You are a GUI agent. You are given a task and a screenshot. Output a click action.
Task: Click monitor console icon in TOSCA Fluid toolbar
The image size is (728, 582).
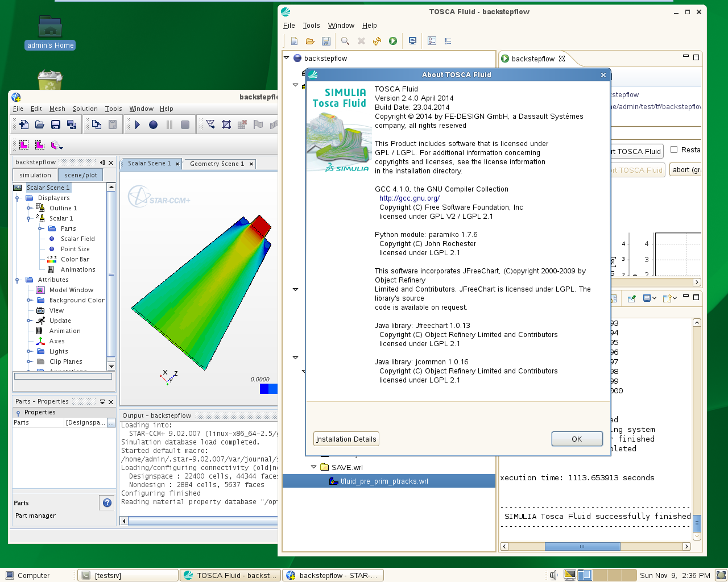pyautogui.click(x=413, y=41)
